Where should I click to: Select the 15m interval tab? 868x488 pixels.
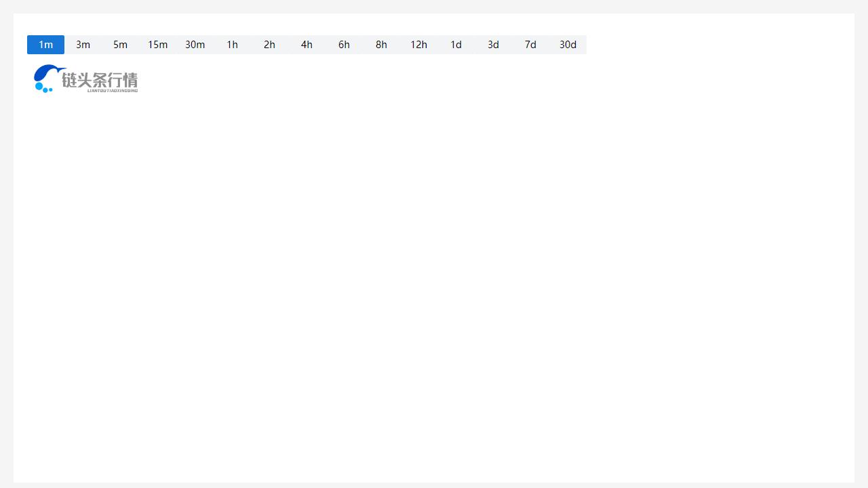pos(157,45)
